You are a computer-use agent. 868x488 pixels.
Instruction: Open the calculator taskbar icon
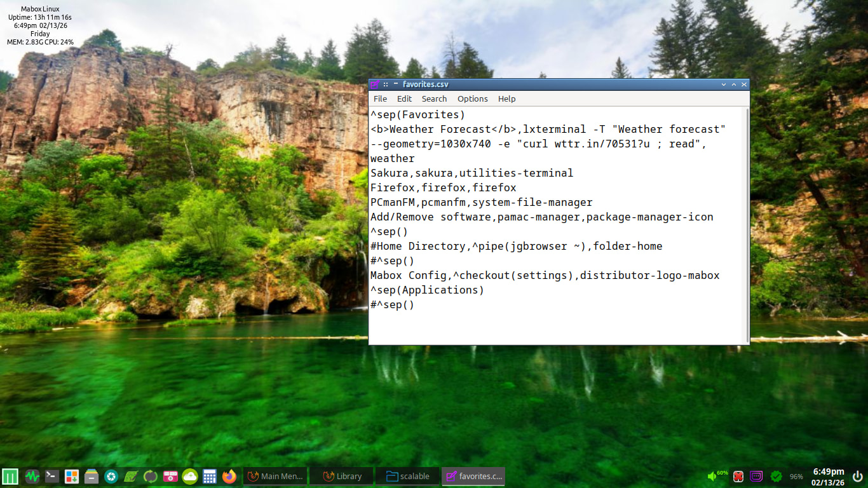pyautogui.click(x=210, y=476)
